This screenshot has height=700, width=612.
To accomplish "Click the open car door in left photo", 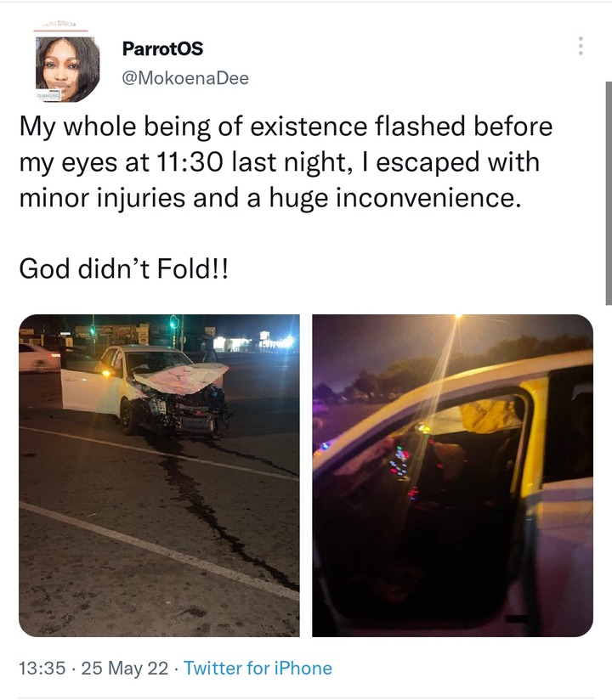I will [x=87, y=384].
